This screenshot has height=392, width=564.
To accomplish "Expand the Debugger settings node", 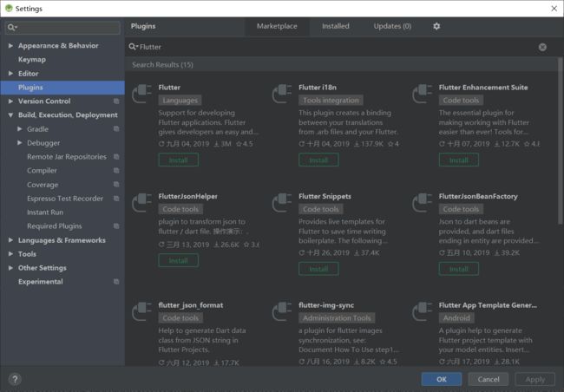I will [20, 143].
